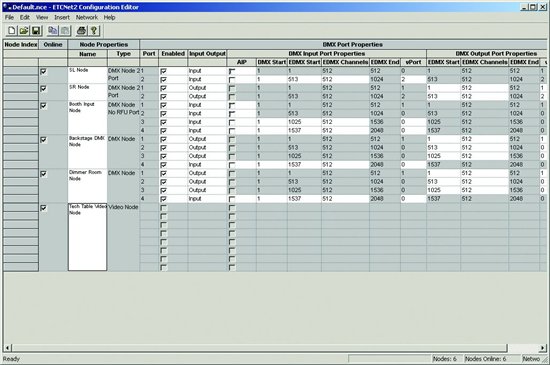Click the Online column header
Viewport: 550px width, 365px height.
53,45
